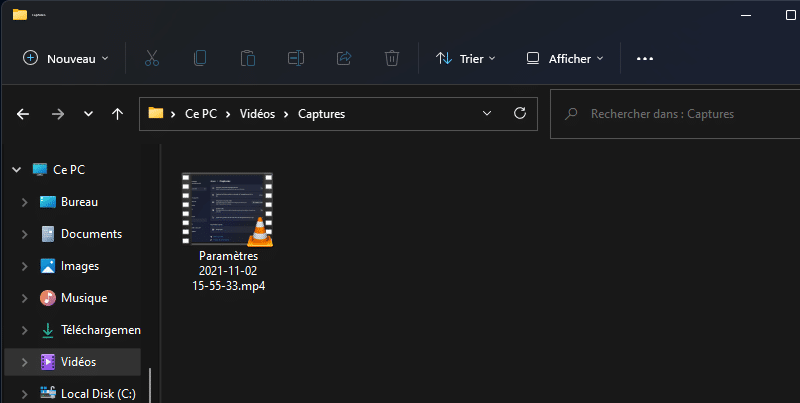Click the Share icon in toolbar

(x=344, y=59)
